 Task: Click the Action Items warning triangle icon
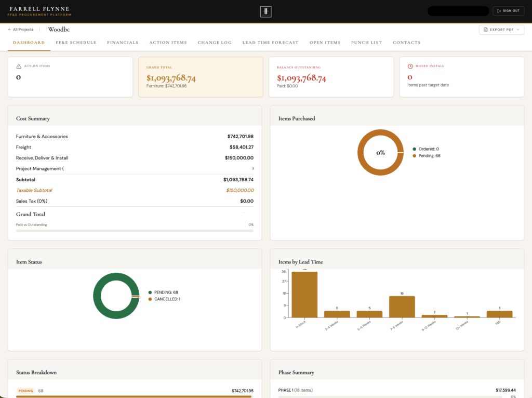point(19,66)
